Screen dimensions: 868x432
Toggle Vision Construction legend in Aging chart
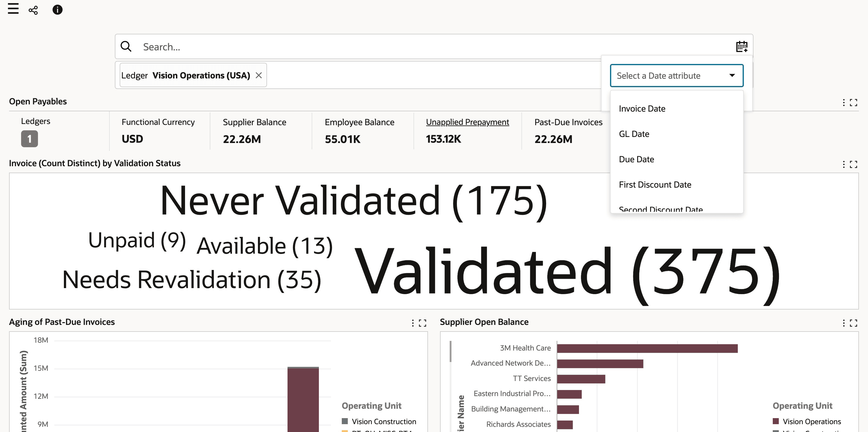click(379, 421)
